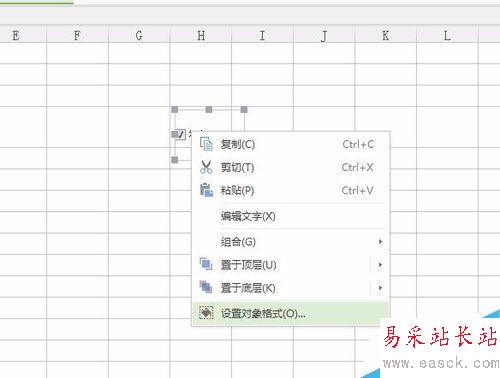
Task: Select 编辑文字(X) menu entry
Action: 291,216
